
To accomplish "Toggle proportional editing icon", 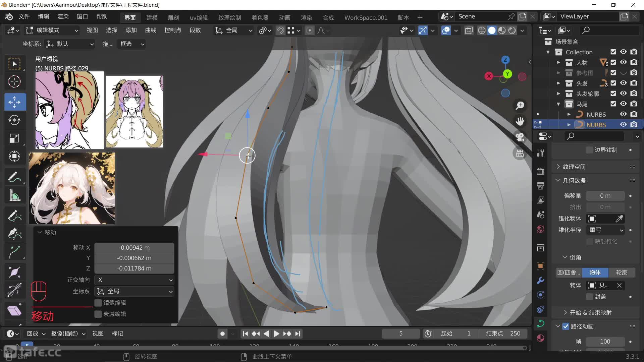I will coord(310,31).
